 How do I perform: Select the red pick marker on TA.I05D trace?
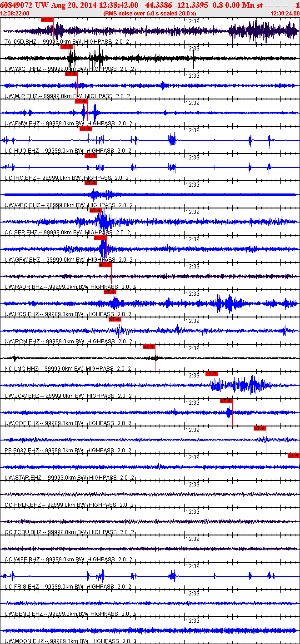pyautogui.click(x=47, y=20)
